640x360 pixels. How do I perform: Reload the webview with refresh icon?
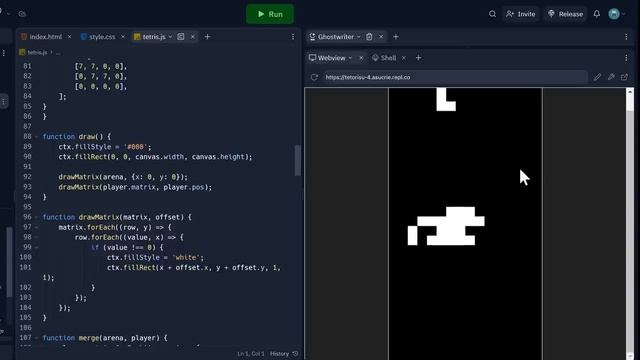314,77
